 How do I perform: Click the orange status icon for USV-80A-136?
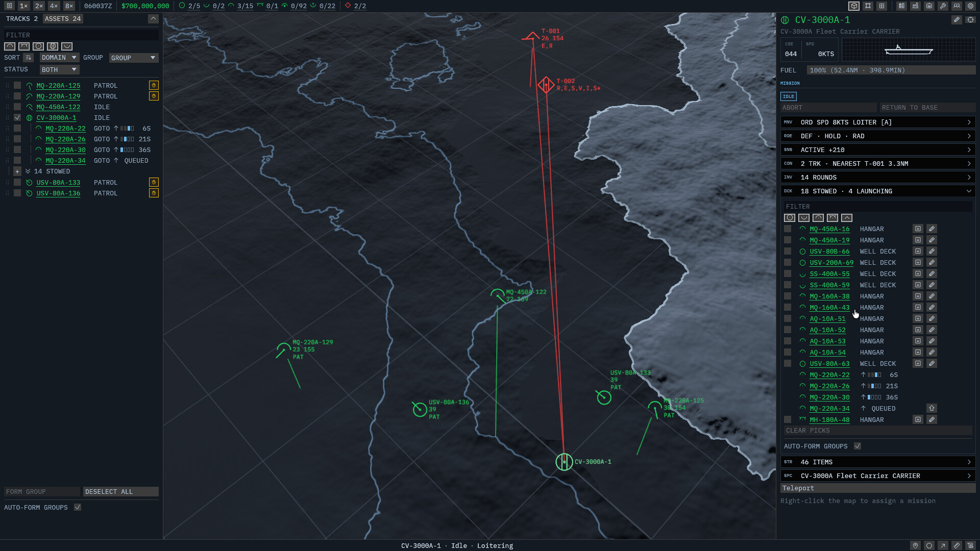(154, 193)
